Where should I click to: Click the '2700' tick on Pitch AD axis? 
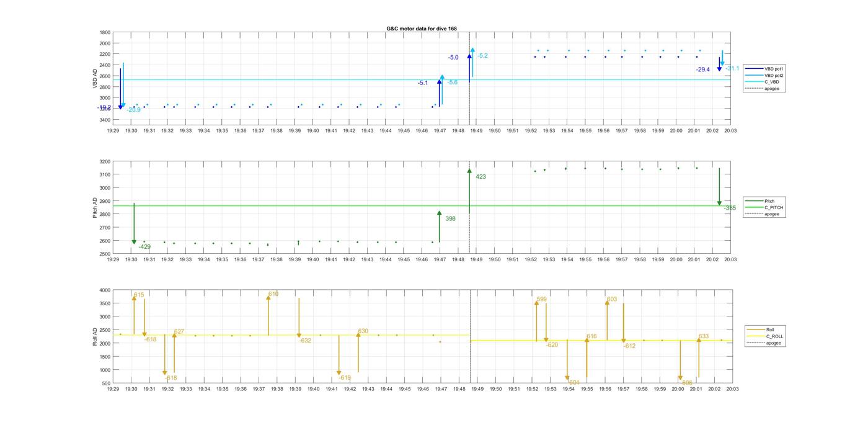pyautogui.click(x=105, y=227)
